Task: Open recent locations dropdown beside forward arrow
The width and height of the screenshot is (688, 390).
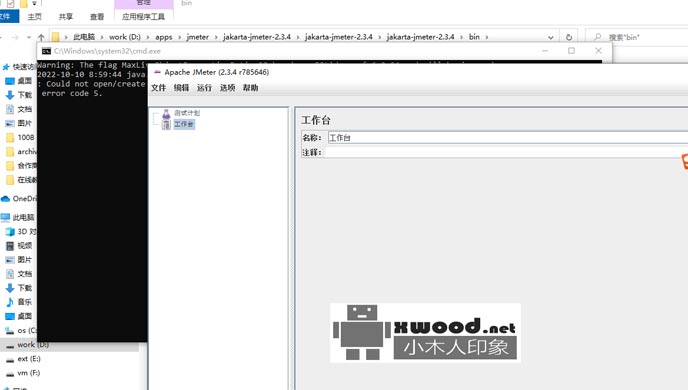Action: (29, 37)
